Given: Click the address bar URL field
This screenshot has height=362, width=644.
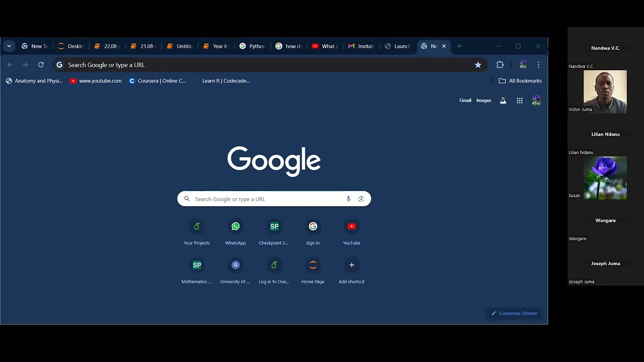Looking at the screenshot, I should tap(269, 65).
